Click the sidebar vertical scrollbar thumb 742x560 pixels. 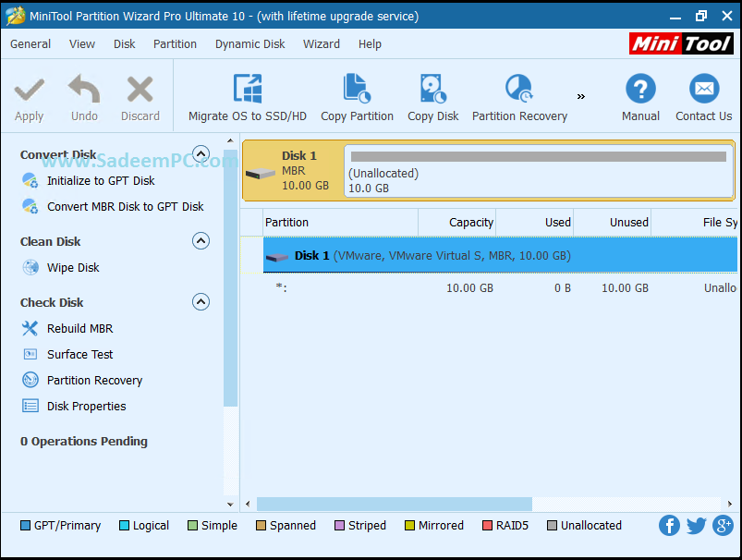pos(230,277)
